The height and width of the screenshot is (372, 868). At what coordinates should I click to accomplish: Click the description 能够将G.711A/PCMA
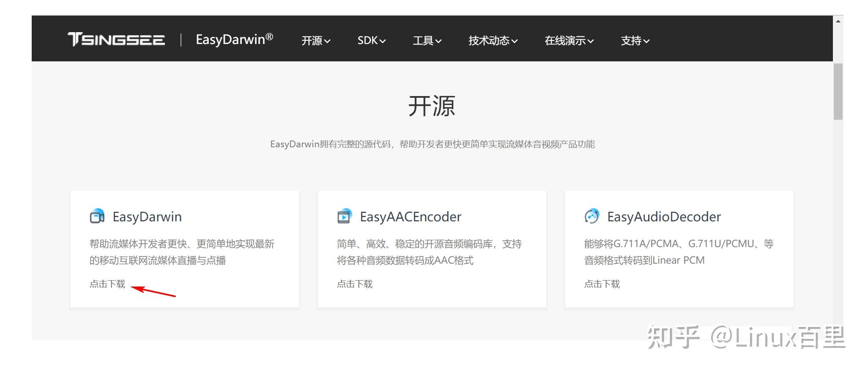coord(679,252)
